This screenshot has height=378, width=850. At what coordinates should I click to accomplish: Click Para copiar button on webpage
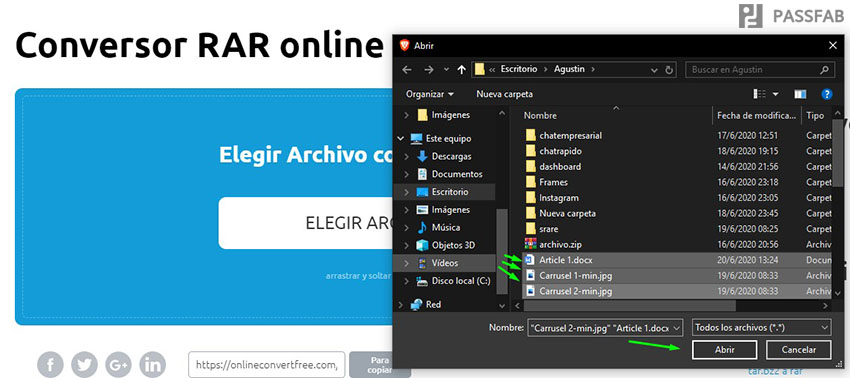pyautogui.click(x=380, y=364)
